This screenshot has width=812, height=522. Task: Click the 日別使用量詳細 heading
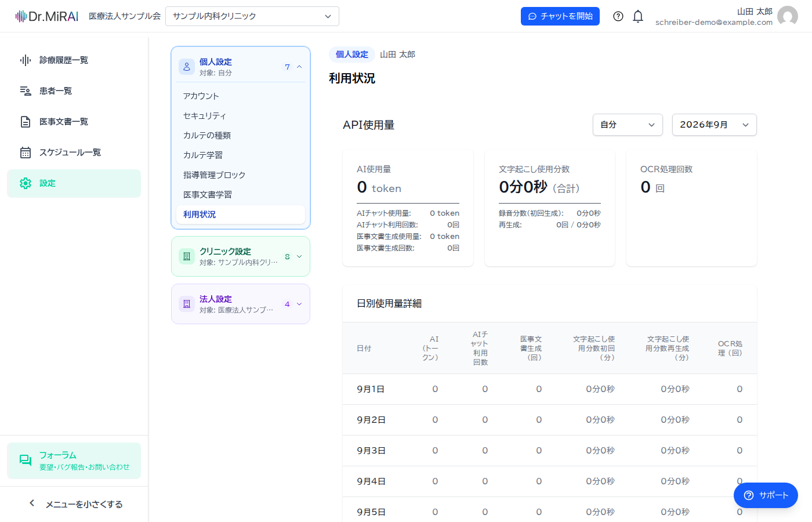(x=389, y=303)
